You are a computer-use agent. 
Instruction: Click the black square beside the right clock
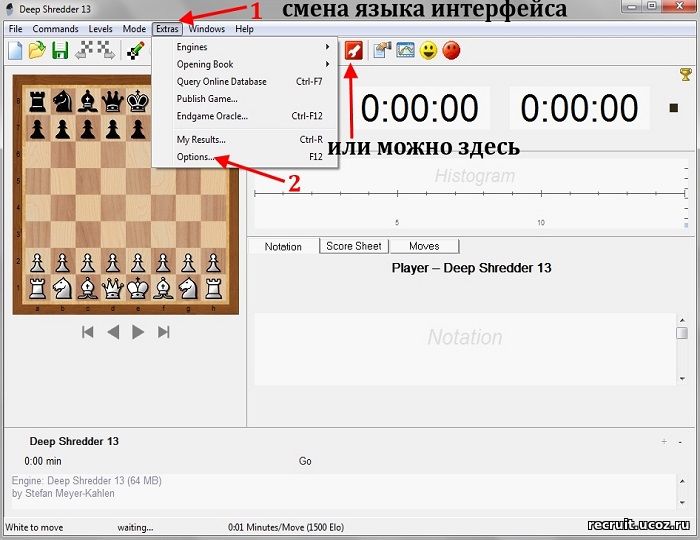coord(674,108)
